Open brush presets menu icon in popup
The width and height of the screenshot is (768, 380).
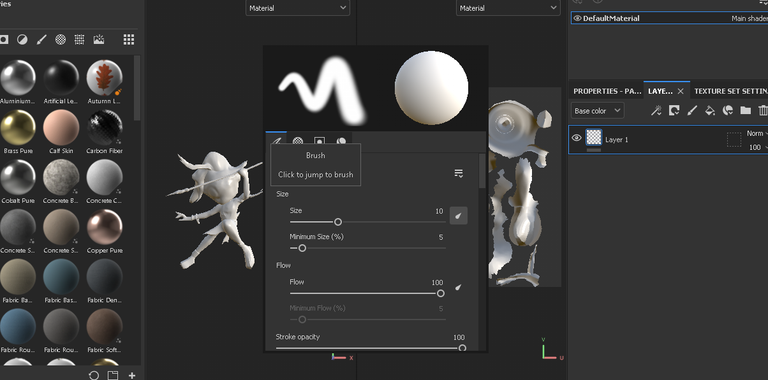coord(458,173)
